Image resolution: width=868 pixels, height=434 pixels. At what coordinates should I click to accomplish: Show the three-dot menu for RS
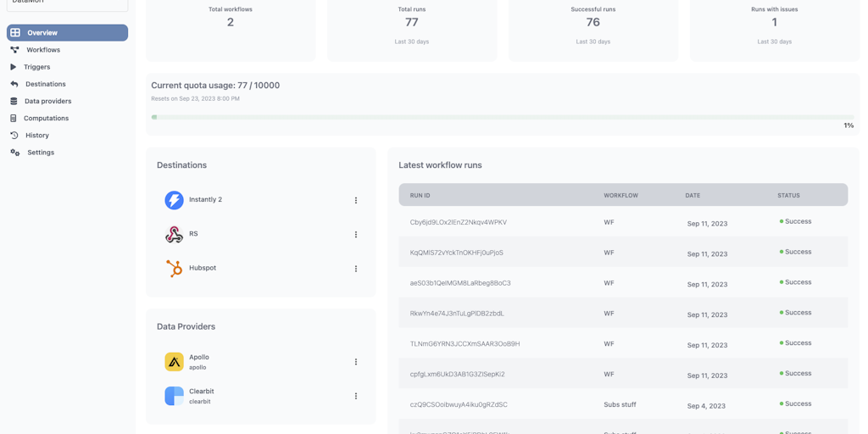[356, 235]
